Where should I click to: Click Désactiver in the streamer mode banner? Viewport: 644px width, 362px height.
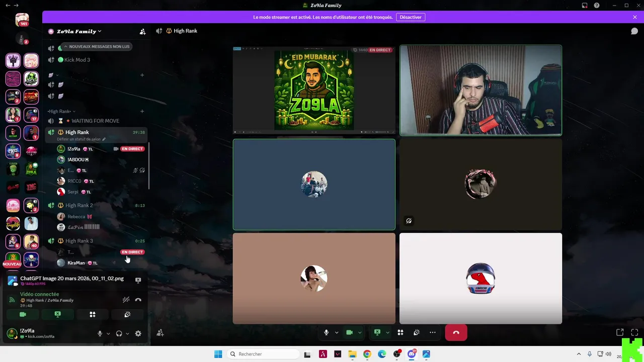click(411, 17)
